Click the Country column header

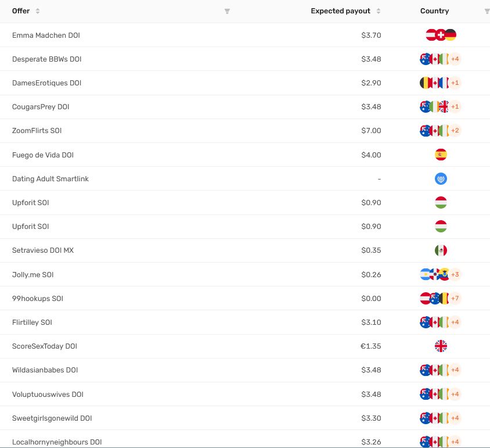tap(434, 11)
